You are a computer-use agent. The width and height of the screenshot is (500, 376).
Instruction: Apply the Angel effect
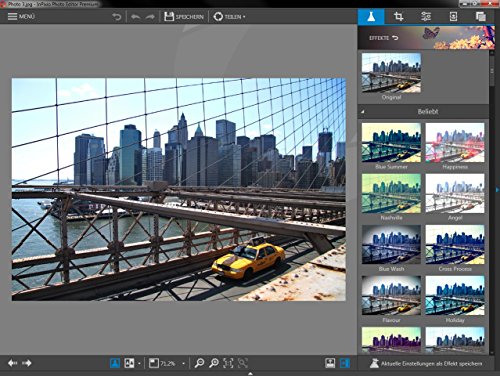(x=455, y=193)
